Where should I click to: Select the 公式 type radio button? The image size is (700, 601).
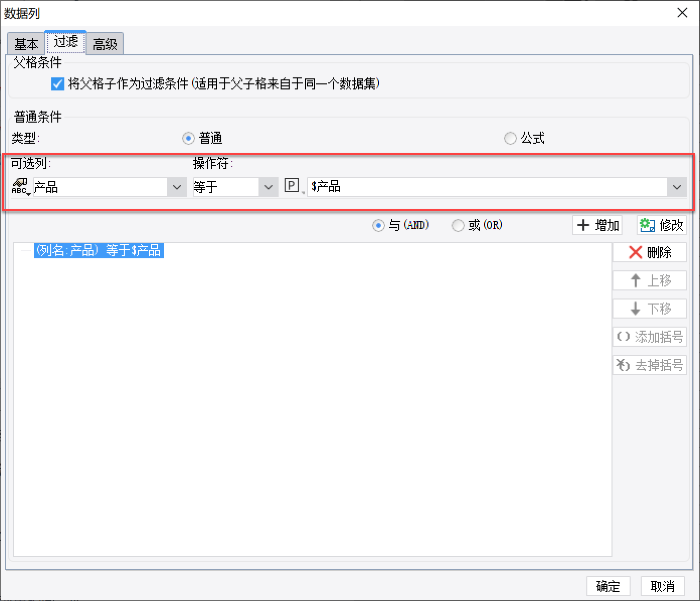(510, 138)
